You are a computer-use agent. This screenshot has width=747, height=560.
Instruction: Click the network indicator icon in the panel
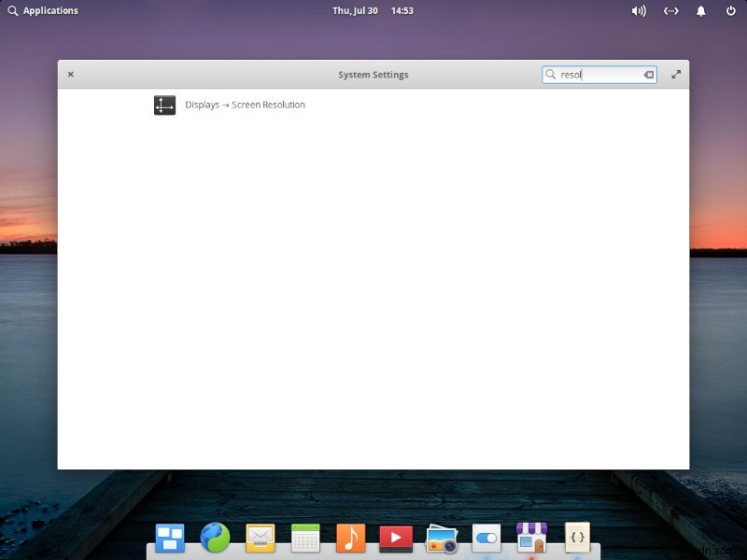tap(671, 10)
